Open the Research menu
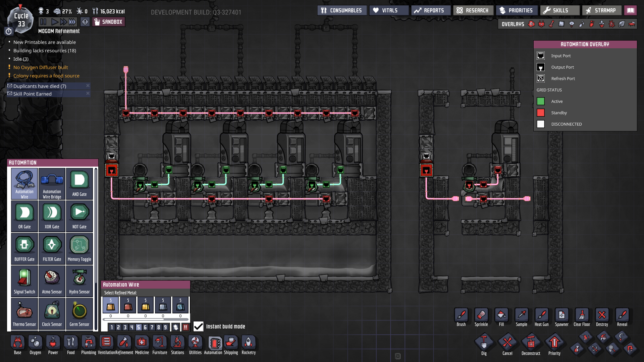Viewport: 644px width, 362px height. tap(473, 10)
